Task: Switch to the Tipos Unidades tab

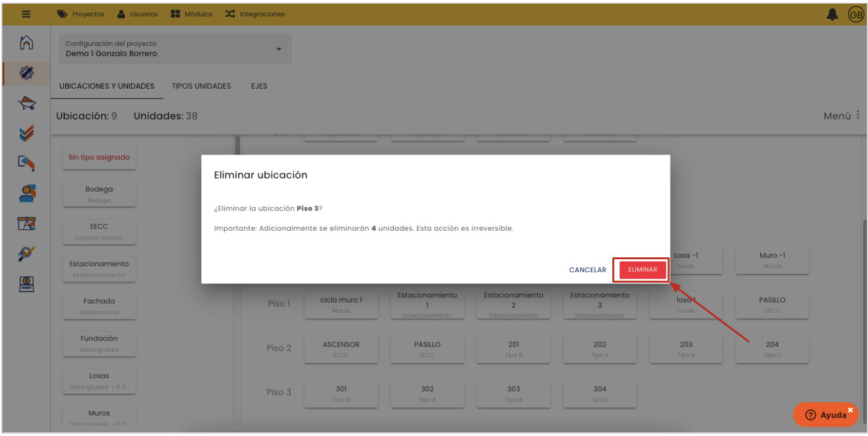Action: pos(201,86)
